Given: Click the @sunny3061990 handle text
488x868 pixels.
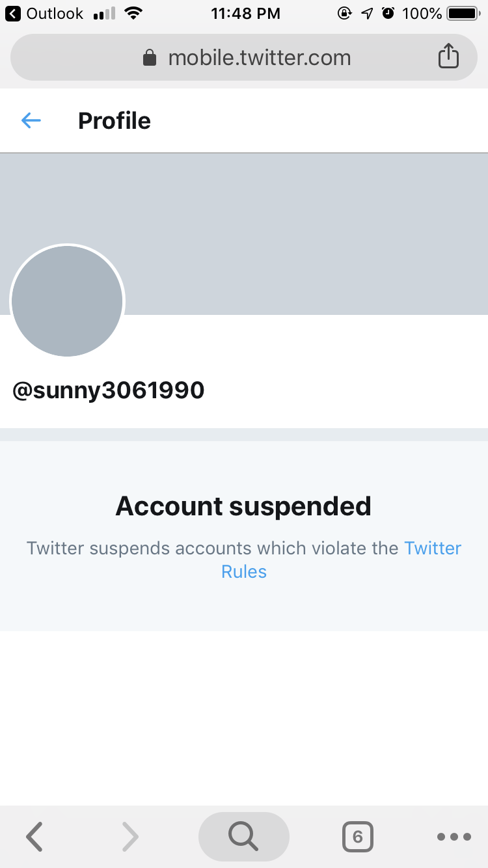Looking at the screenshot, I should (x=109, y=390).
